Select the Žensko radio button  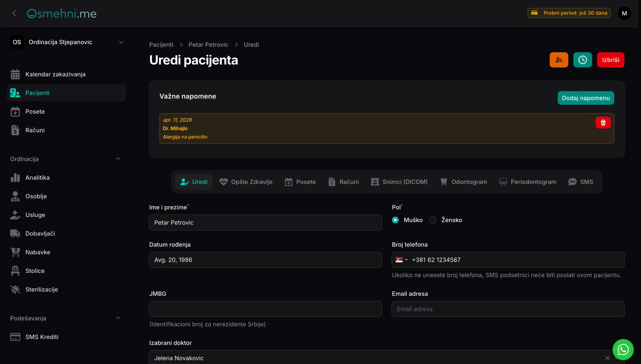coord(433,220)
